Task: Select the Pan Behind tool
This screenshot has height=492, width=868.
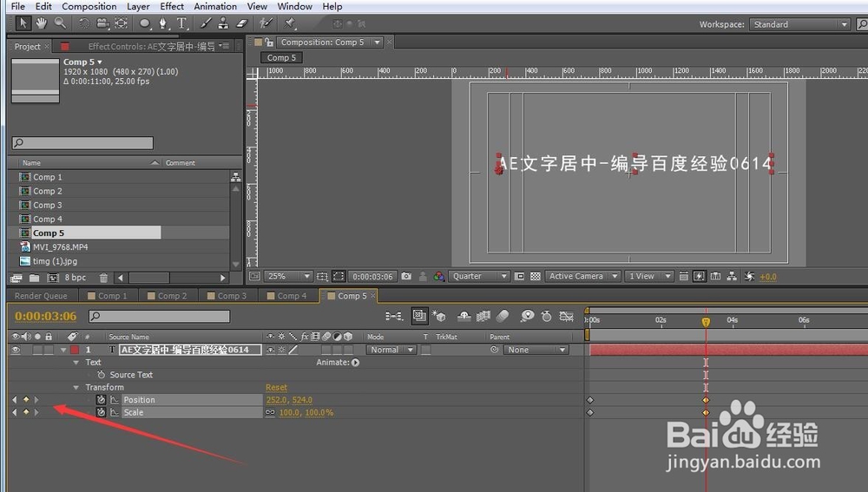Action: coord(122,23)
